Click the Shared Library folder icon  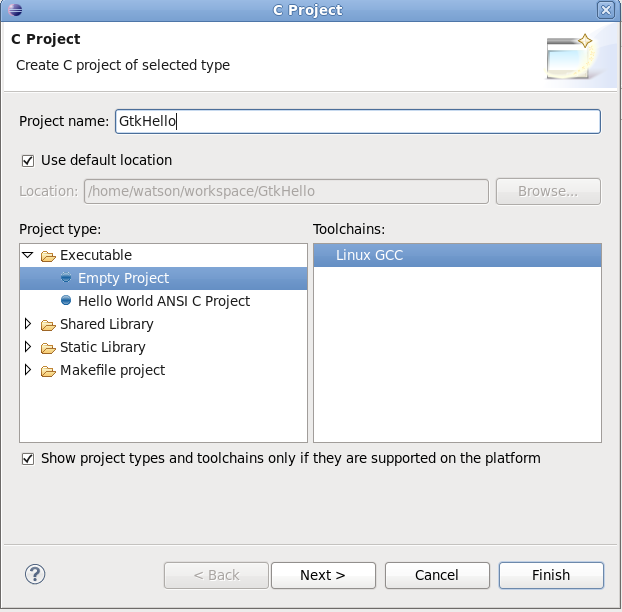pos(48,325)
